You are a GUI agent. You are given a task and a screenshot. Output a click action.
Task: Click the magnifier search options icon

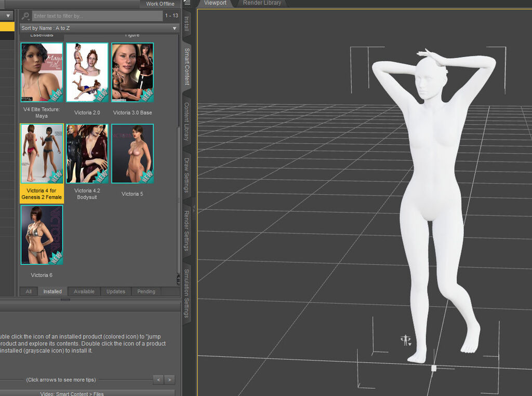coord(25,16)
